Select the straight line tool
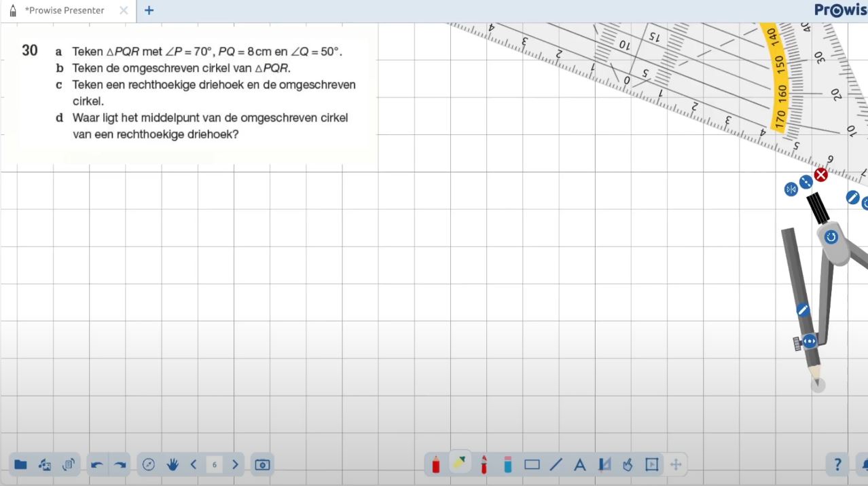 click(x=556, y=465)
